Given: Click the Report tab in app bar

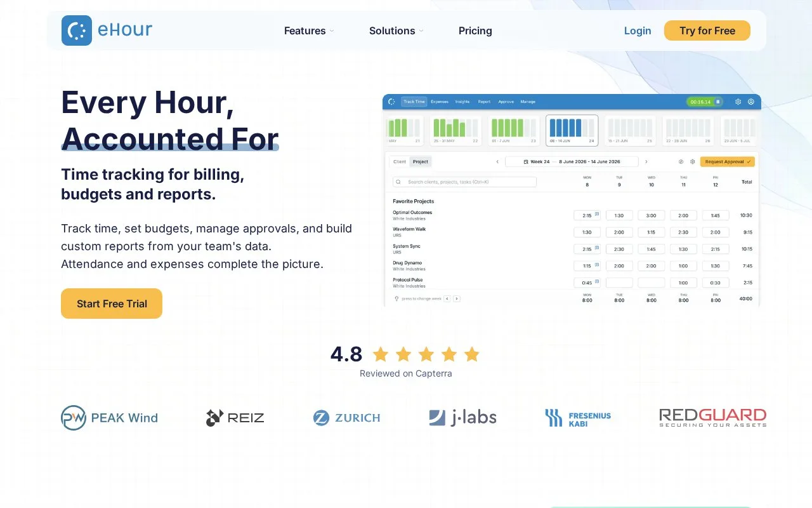Looking at the screenshot, I should tap(484, 102).
